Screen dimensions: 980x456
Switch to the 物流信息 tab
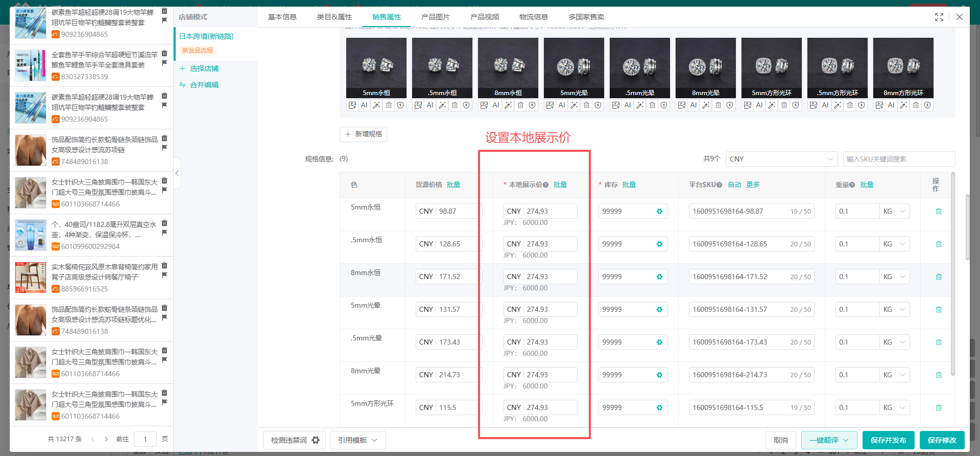click(x=533, y=17)
